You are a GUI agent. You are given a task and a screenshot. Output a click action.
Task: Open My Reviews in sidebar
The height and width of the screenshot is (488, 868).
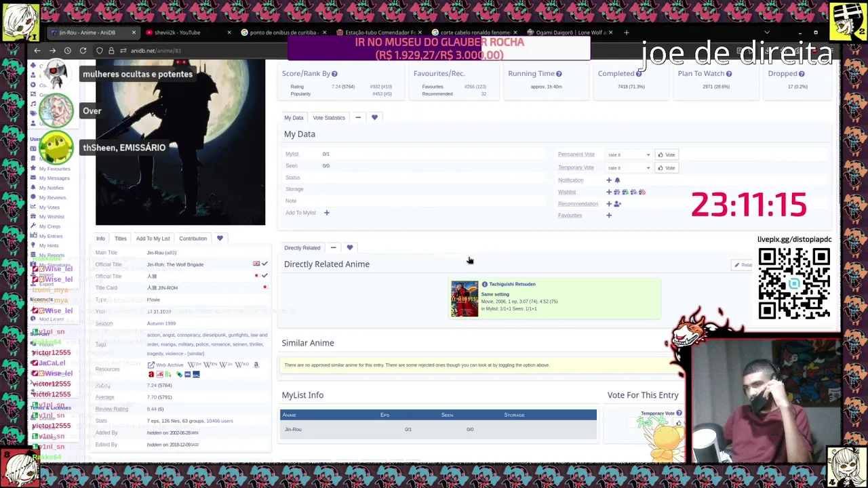pos(52,198)
